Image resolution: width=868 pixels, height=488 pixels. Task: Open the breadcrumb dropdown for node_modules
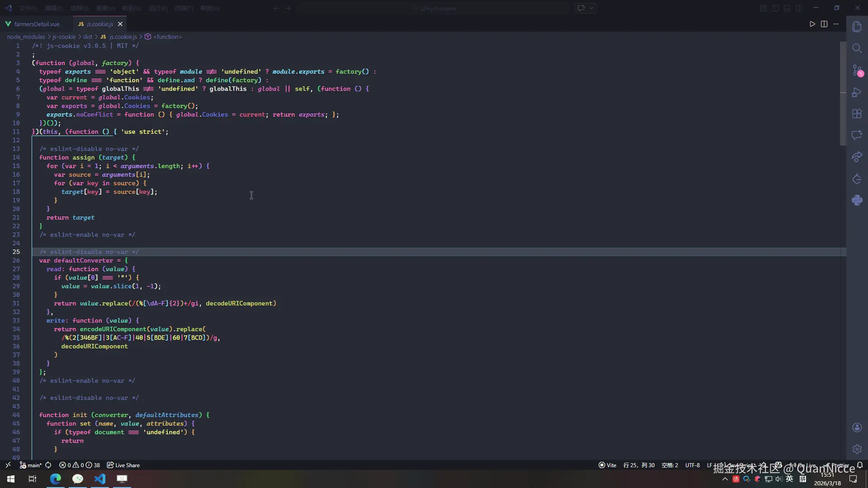click(26, 37)
